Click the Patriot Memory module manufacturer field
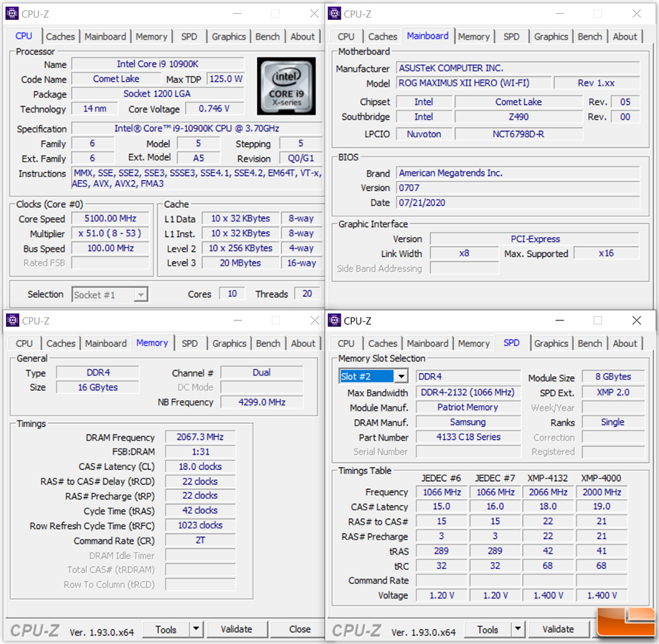The height and width of the screenshot is (644, 659). (x=468, y=407)
